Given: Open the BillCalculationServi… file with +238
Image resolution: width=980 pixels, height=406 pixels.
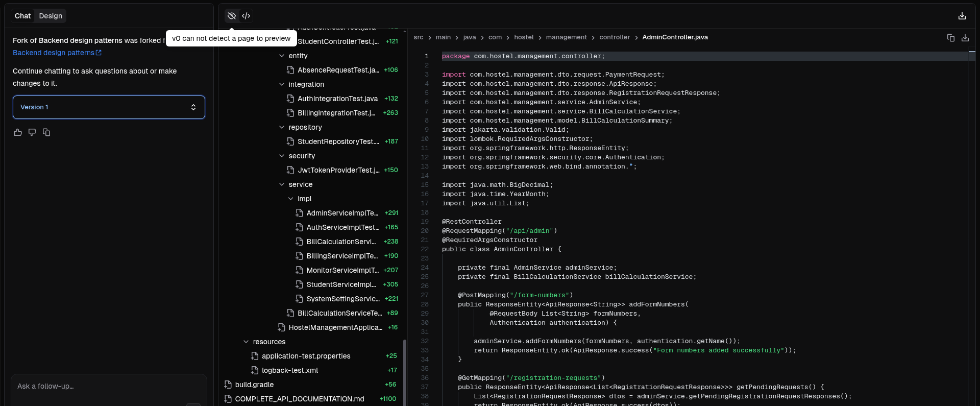Looking at the screenshot, I should (341, 242).
